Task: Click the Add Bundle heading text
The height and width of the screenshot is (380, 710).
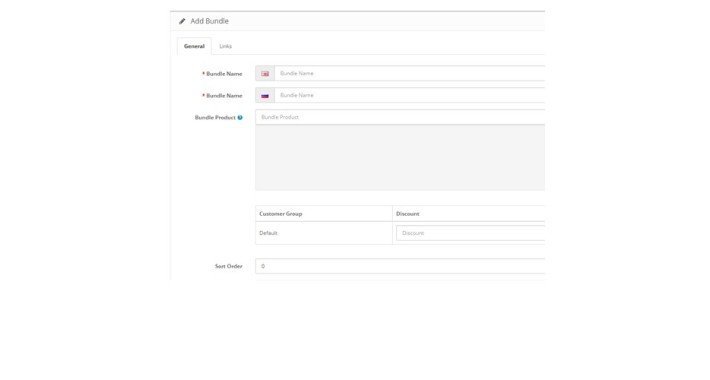Action: click(x=209, y=21)
